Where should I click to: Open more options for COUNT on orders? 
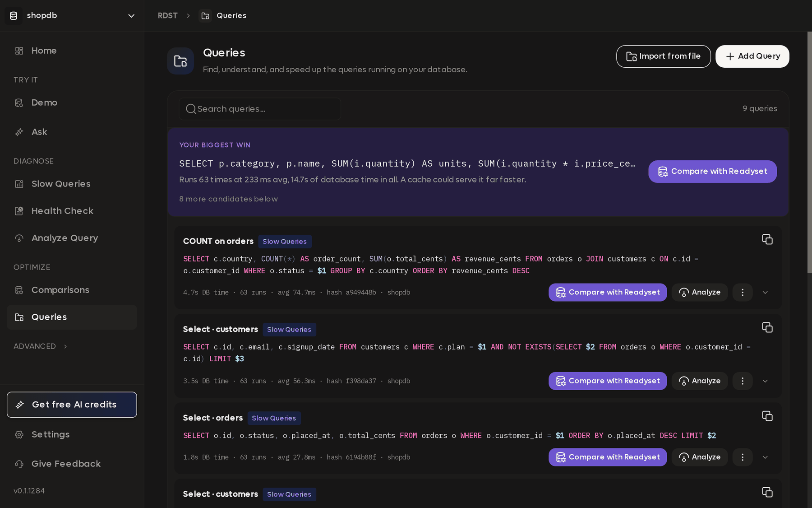743,293
